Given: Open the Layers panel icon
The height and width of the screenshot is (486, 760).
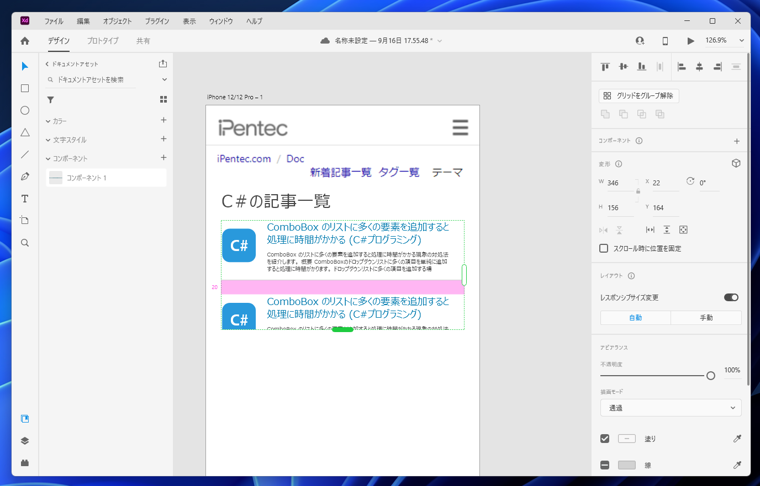Looking at the screenshot, I should point(25,440).
